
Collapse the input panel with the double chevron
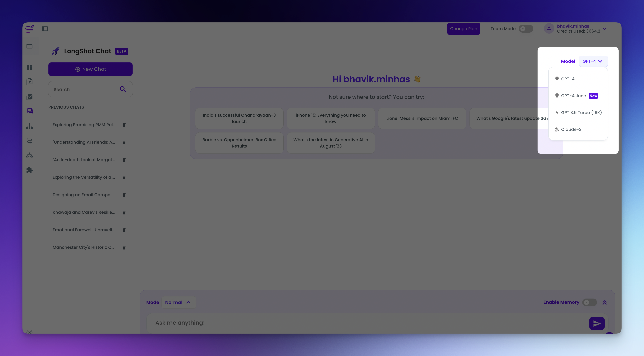pyautogui.click(x=605, y=303)
